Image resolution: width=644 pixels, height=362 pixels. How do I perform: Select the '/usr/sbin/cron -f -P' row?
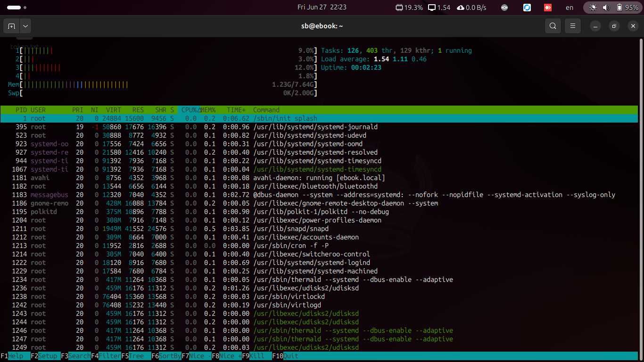point(319,246)
